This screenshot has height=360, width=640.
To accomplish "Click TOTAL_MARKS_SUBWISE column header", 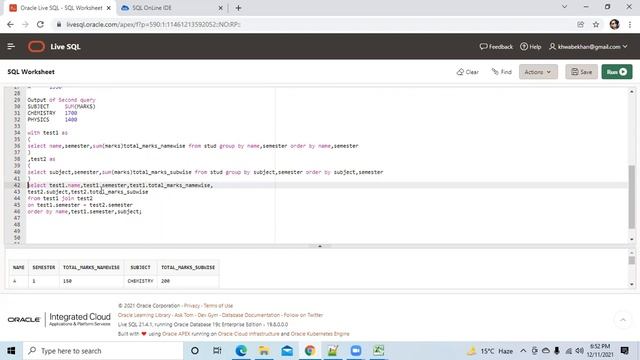I will tap(188, 267).
